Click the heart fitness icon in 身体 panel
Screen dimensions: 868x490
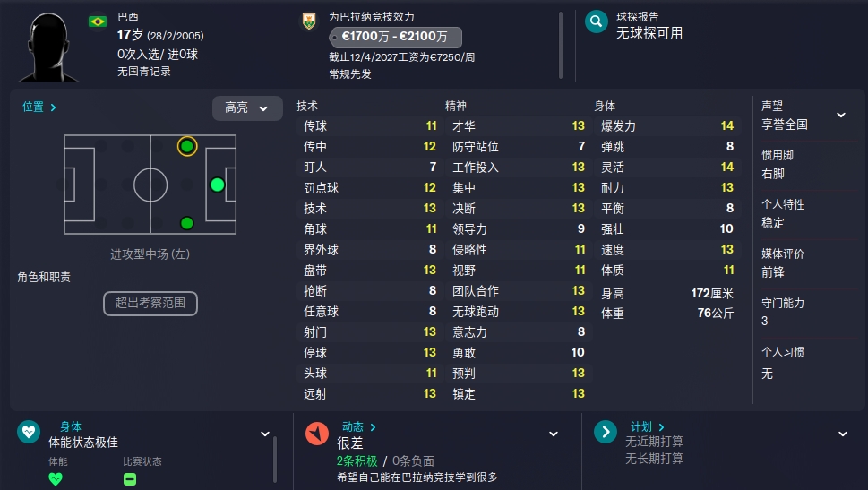tap(29, 432)
